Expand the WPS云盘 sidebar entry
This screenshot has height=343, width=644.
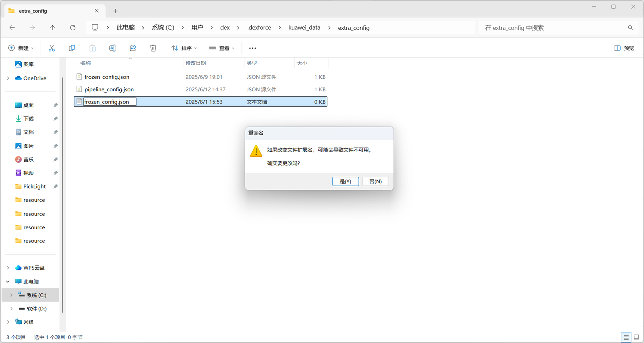(7, 267)
